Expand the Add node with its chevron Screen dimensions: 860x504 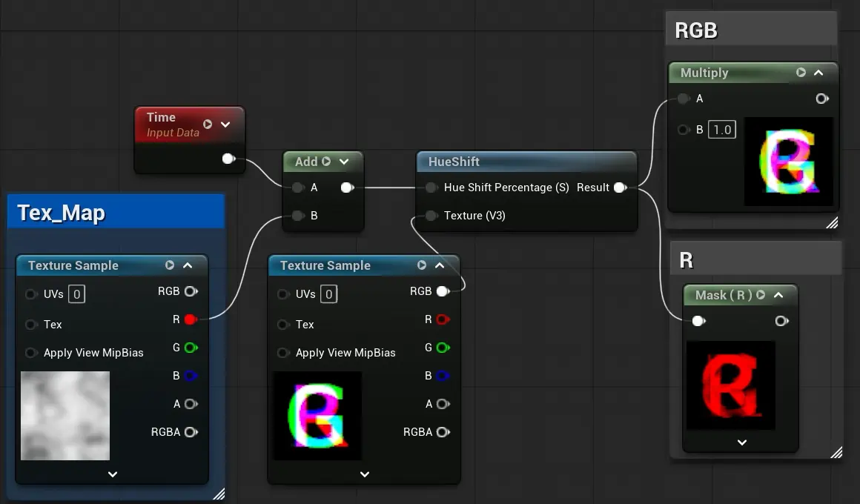tap(344, 162)
